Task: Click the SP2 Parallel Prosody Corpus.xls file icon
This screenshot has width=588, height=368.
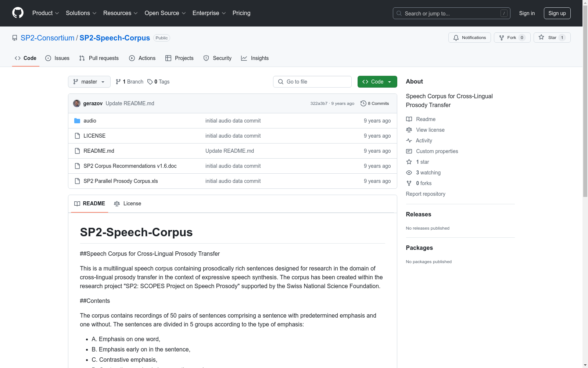Action: (77, 181)
